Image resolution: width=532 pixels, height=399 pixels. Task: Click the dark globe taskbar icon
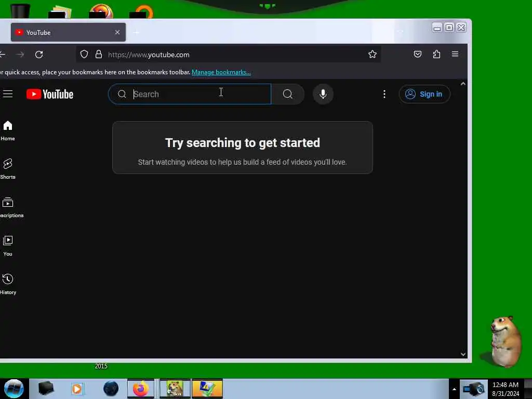click(x=111, y=389)
